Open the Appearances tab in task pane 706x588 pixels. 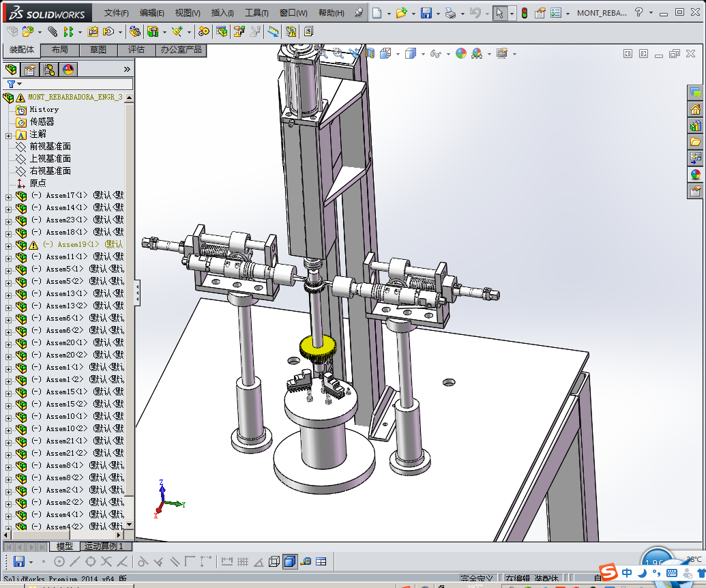point(695,174)
